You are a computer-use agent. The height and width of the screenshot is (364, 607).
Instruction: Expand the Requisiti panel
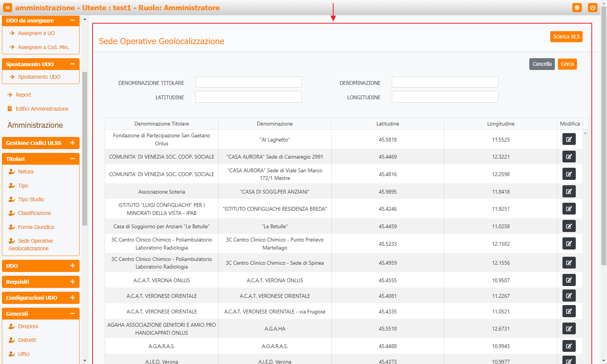(x=72, y=282)
